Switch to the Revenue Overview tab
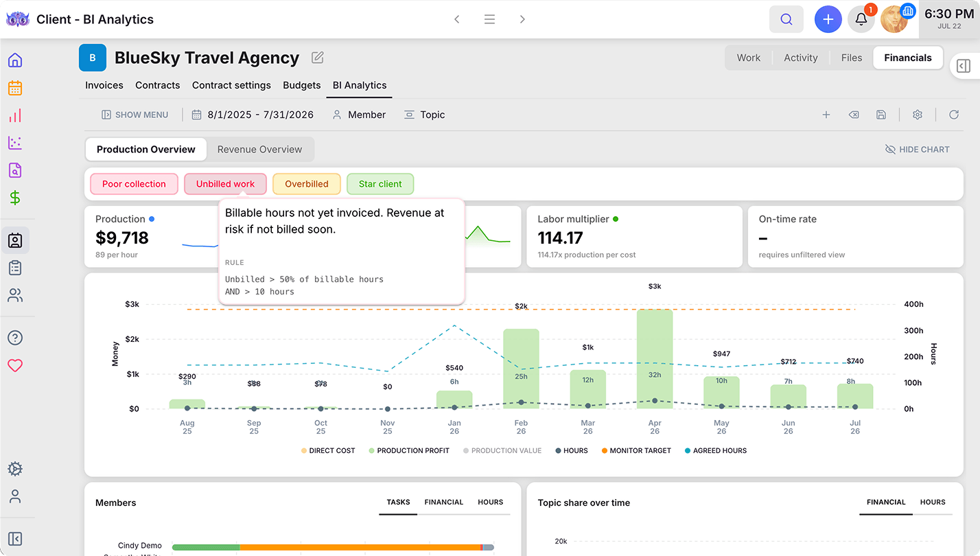Image resolution: width=980 pixels, height=556 pixels. coord(259,149)
